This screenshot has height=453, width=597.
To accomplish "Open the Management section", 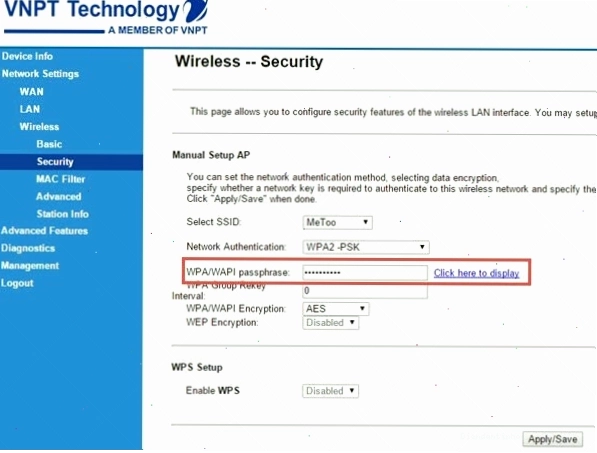I will pos(30,266).
